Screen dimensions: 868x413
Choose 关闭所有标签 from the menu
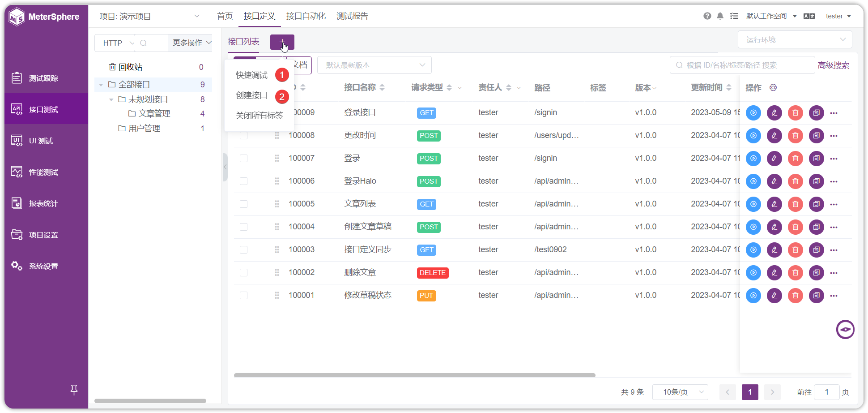260,116
